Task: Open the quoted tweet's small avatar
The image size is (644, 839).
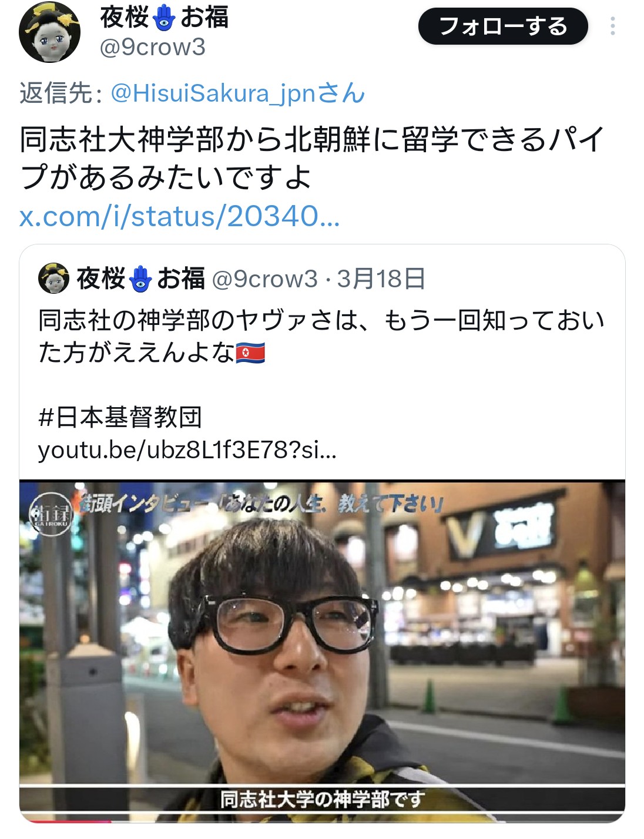Action: point(53,278)
